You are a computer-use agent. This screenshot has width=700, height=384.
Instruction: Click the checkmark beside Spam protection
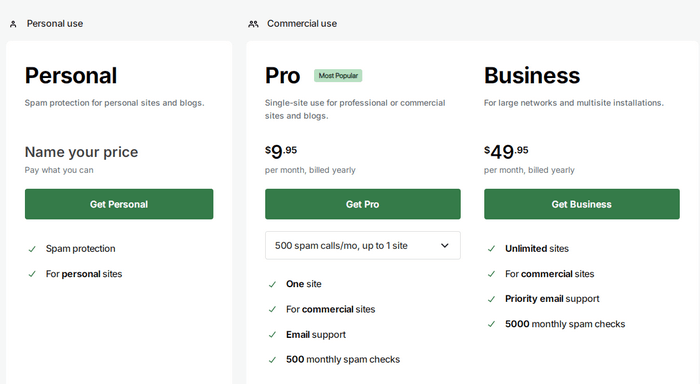pyautogui.click(x=32, y=249)
